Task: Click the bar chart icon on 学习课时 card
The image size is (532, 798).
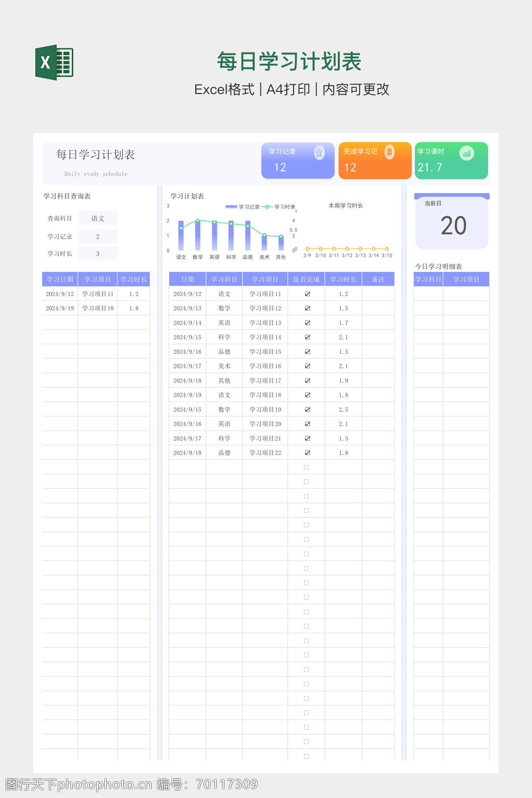Action: (x=467, y=153)
